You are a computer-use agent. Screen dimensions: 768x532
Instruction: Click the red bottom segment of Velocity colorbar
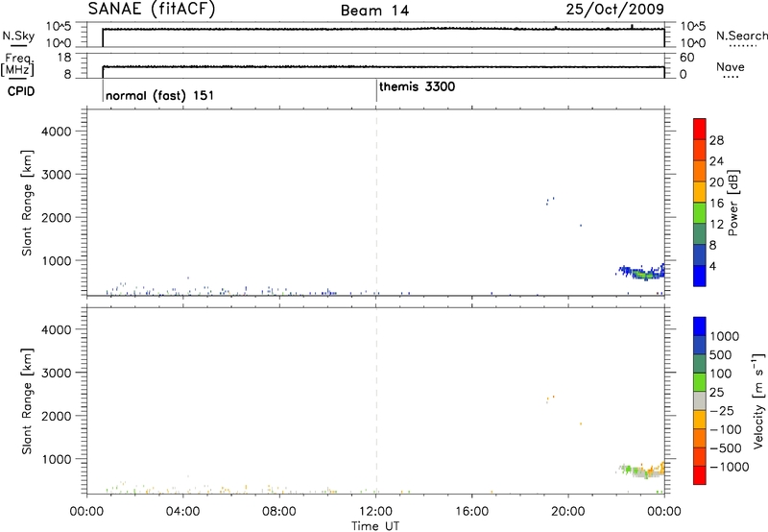700,475
